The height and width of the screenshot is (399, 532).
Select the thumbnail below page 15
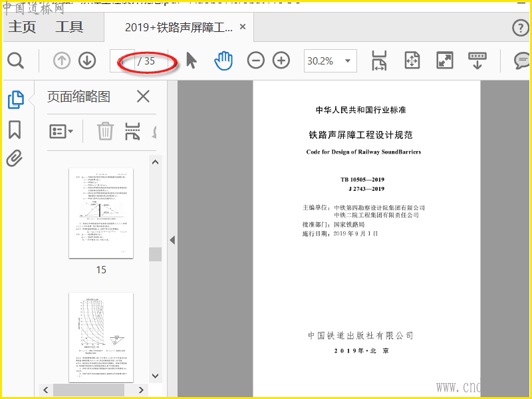(x=101, y=337)
